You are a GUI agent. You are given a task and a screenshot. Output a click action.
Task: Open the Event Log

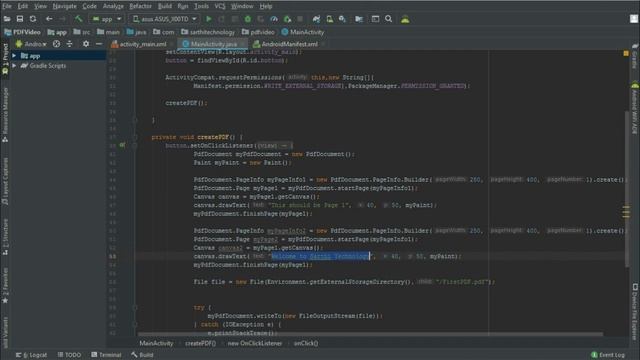(x=608, y=355)
